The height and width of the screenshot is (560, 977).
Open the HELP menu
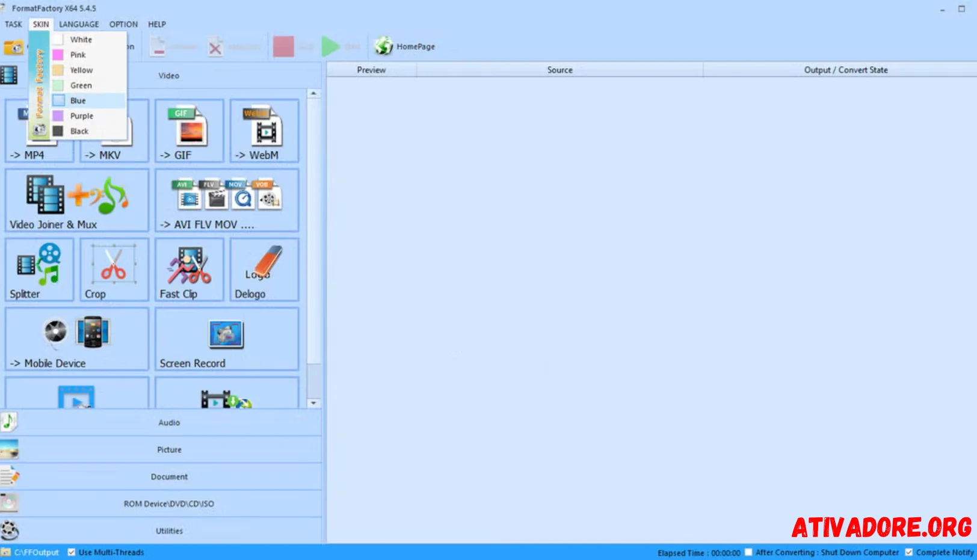(x=157, y=24)
